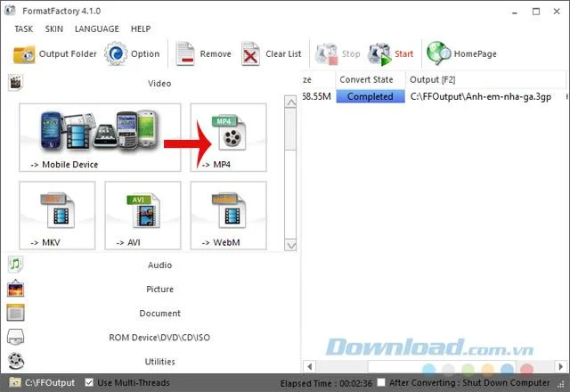This screenshot has height=392, width=570.
Task: Click the 58.55M size cell
Action: 317,96
